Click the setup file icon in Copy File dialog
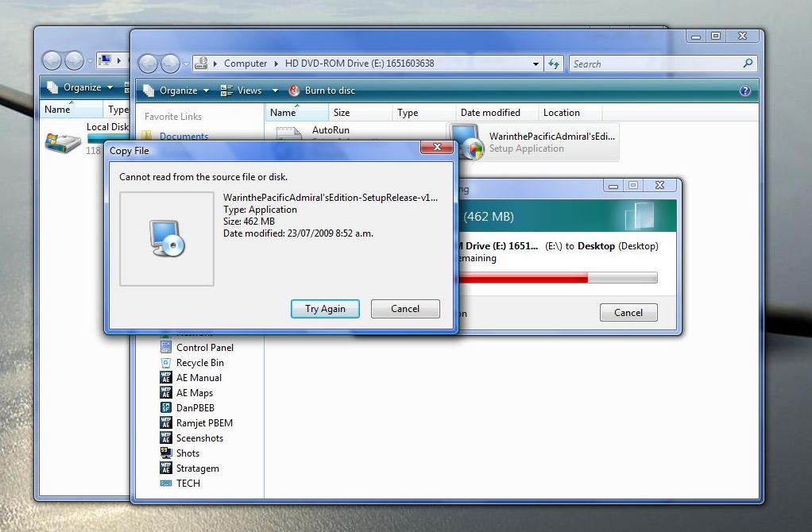This screenshot has height=532, width=812. click(x=167, y=238)
